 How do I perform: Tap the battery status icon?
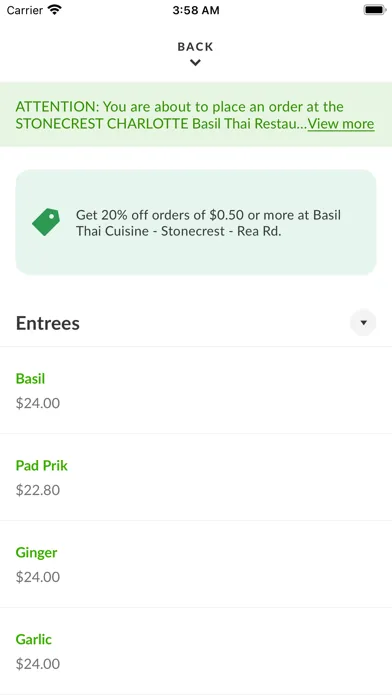375,10
